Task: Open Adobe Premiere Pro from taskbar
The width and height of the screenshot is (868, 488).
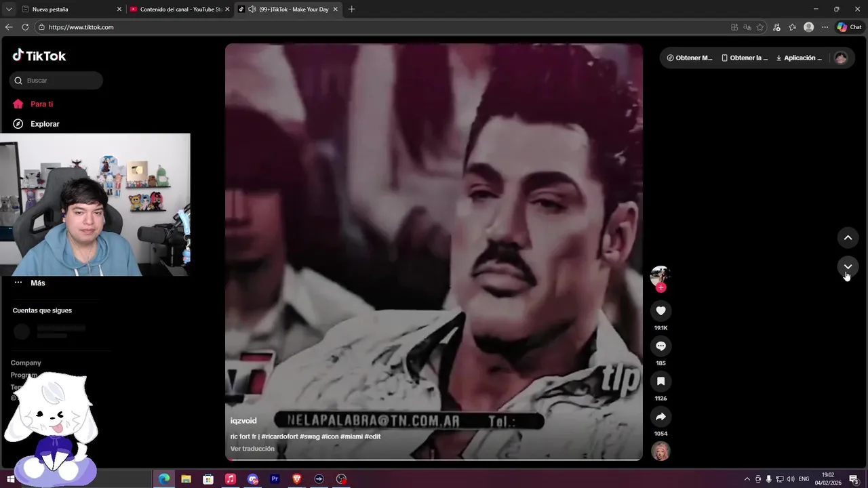Action: click(275, 479)
